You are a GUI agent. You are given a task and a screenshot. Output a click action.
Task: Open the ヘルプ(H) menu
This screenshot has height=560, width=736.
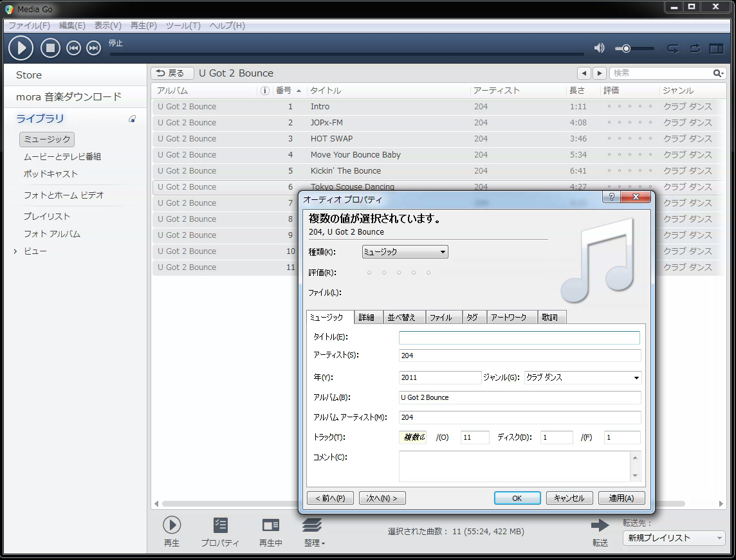[227, 25]
